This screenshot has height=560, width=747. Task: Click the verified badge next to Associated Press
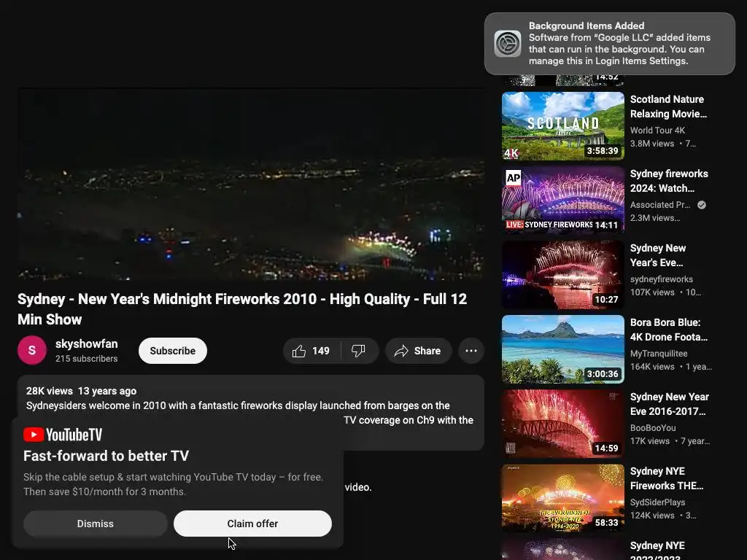click(x=702, y=205)
